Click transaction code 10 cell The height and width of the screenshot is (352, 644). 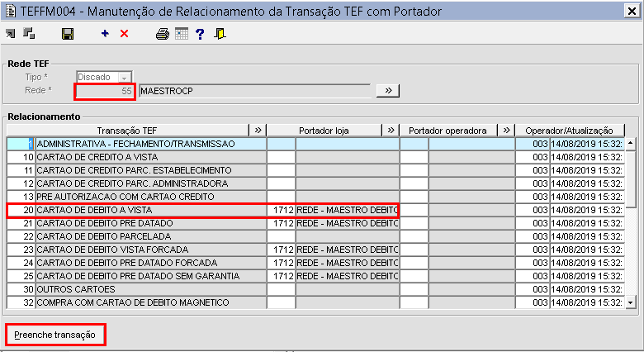tap(21, 157)
